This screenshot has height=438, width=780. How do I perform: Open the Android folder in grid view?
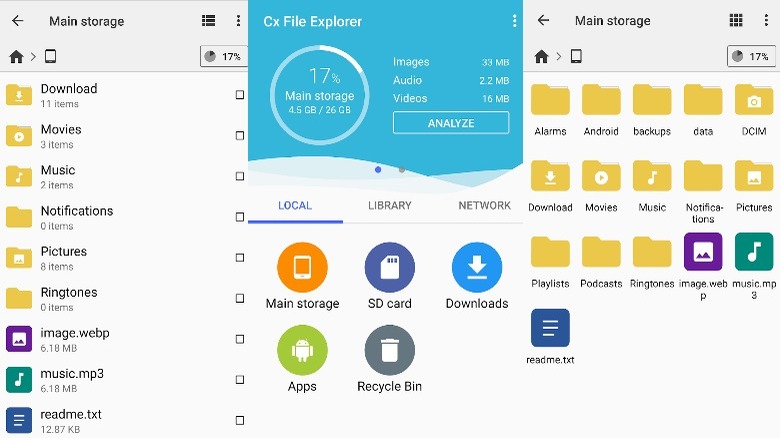point(601,110)
